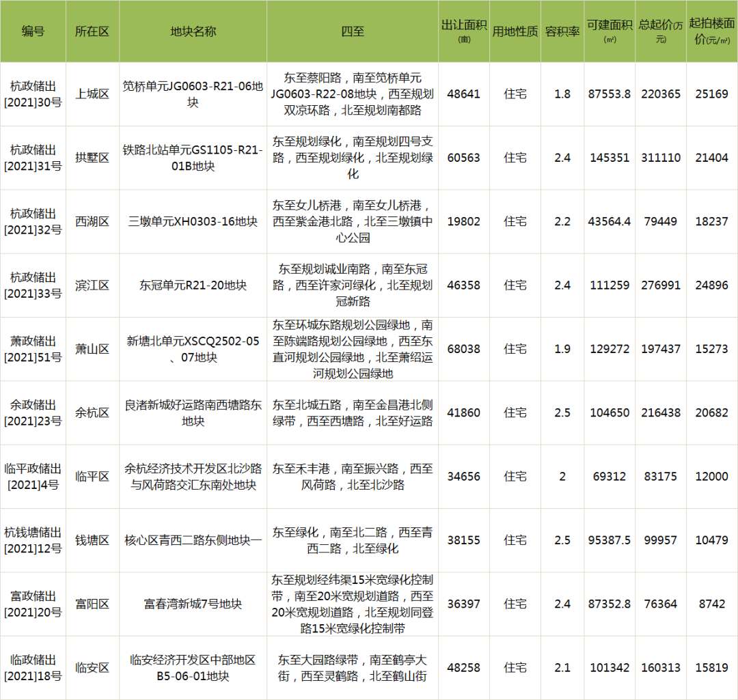Click buildable area 95387.5
This screenshot has width=738, height=700.
[x=610, y=540]
